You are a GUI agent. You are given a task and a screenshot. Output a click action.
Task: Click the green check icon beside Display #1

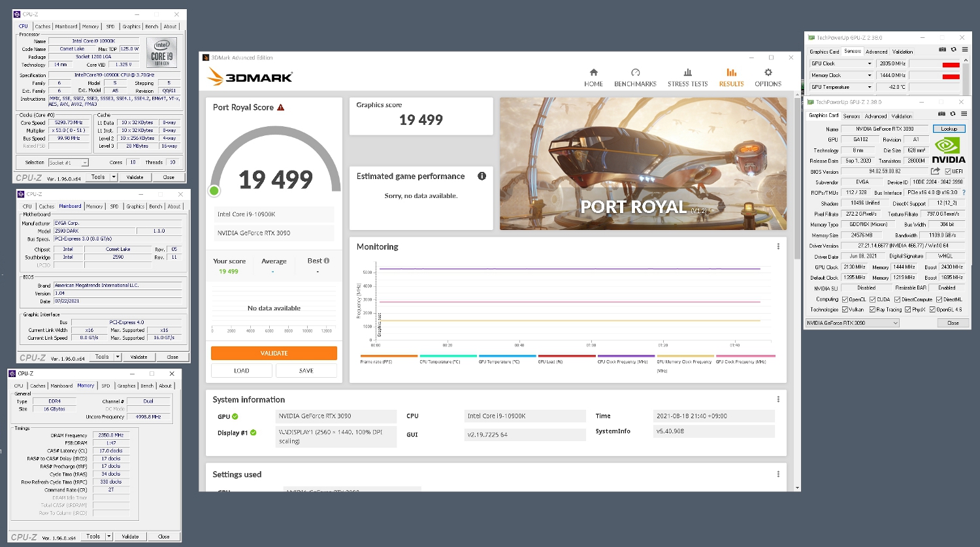coord(253,433)
